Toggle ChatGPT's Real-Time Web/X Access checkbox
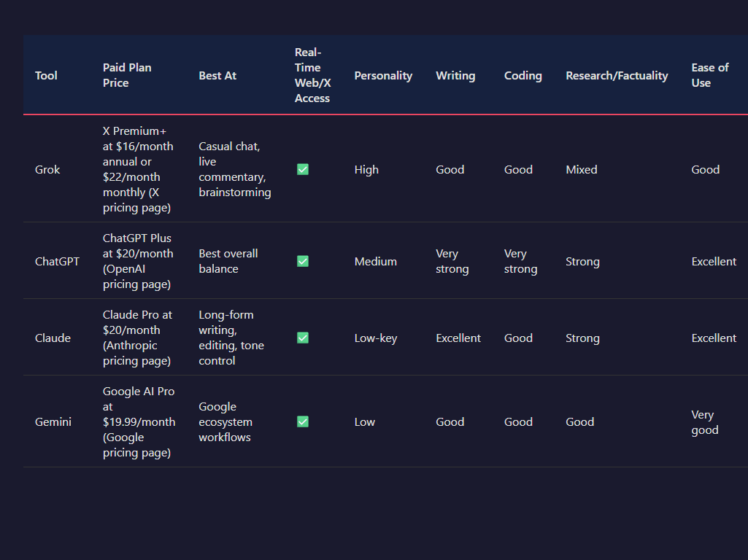The width and height of the screenshot is (748, 560). click(x=302, y=261)
